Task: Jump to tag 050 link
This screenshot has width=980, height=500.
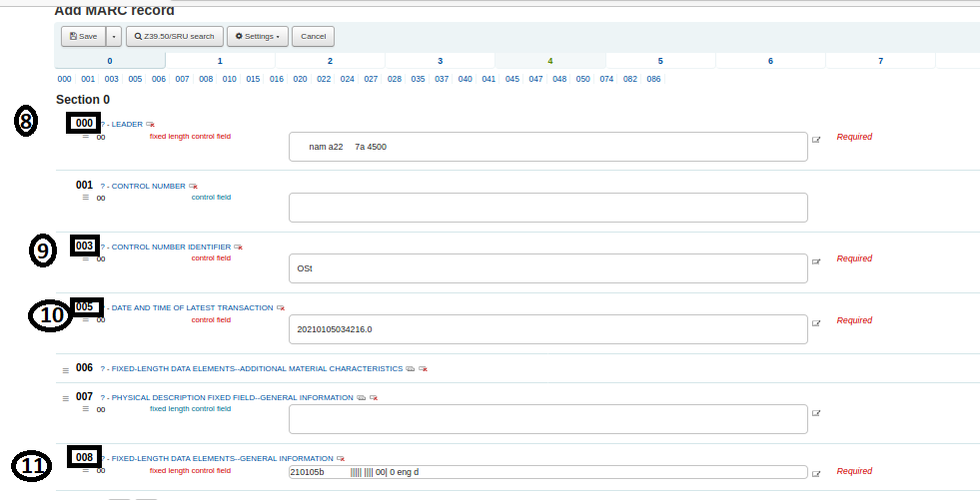Action: pos(582,79)
